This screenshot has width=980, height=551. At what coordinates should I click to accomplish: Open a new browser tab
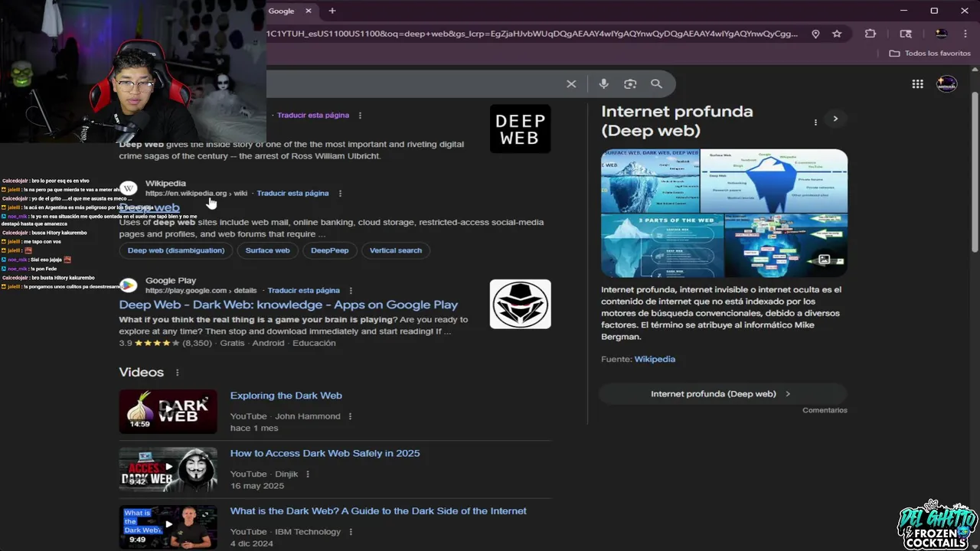click(332, 11)
